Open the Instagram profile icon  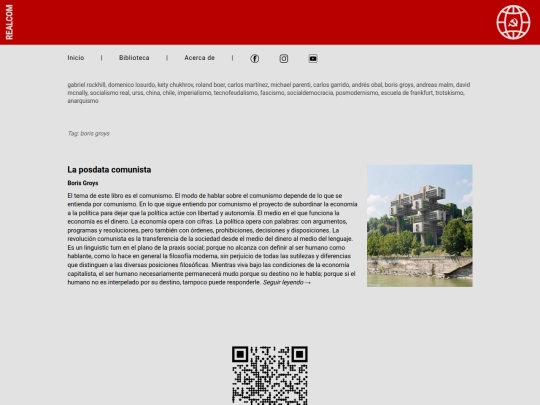283,59
